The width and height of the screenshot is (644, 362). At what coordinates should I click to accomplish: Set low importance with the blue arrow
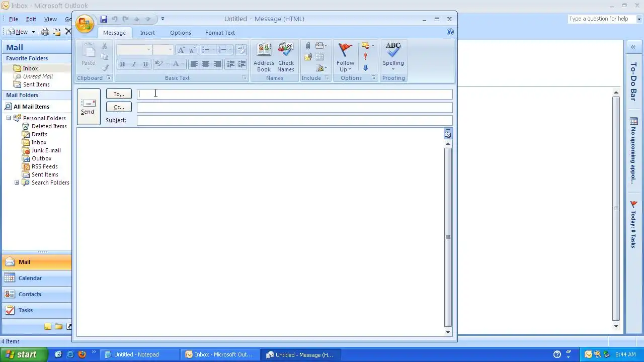[x=365, y=68]
